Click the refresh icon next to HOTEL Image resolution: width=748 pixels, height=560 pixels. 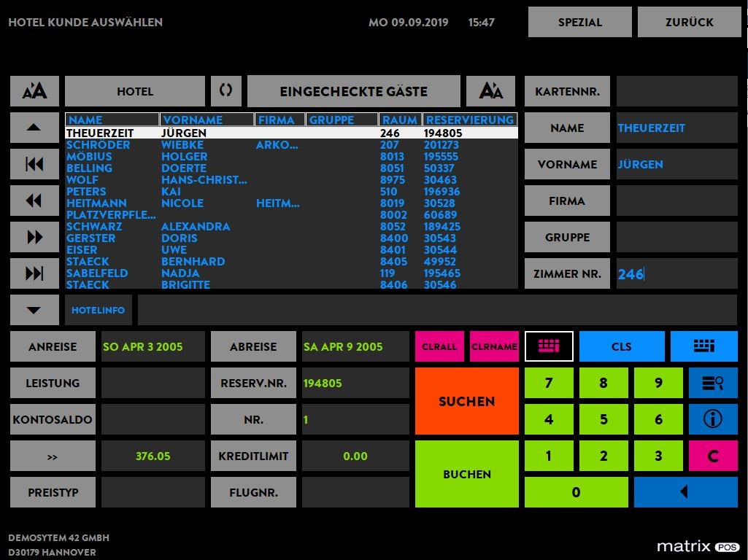pyautogui.click(x=226, y=91)
